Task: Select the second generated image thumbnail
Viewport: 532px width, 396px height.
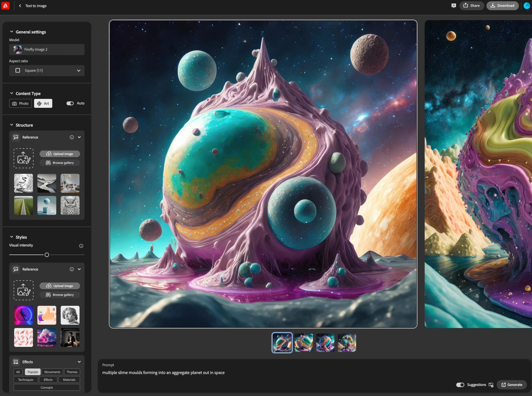Action: tap(303, 343)
